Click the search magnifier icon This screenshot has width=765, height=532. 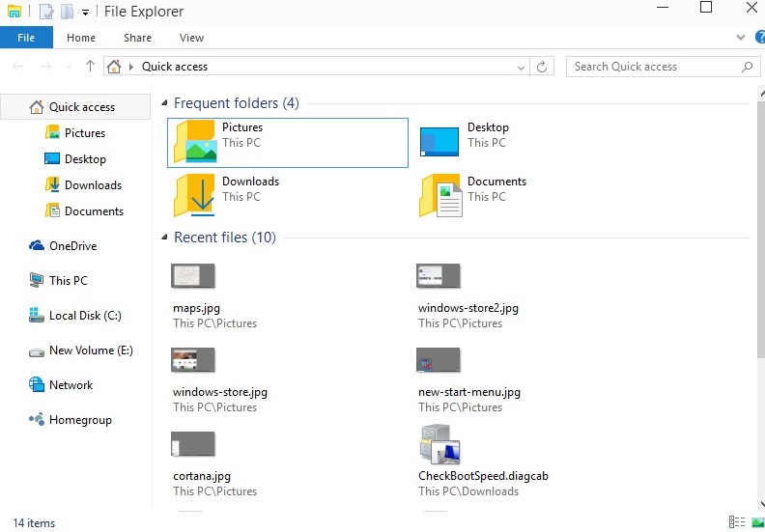coord(747,67)
